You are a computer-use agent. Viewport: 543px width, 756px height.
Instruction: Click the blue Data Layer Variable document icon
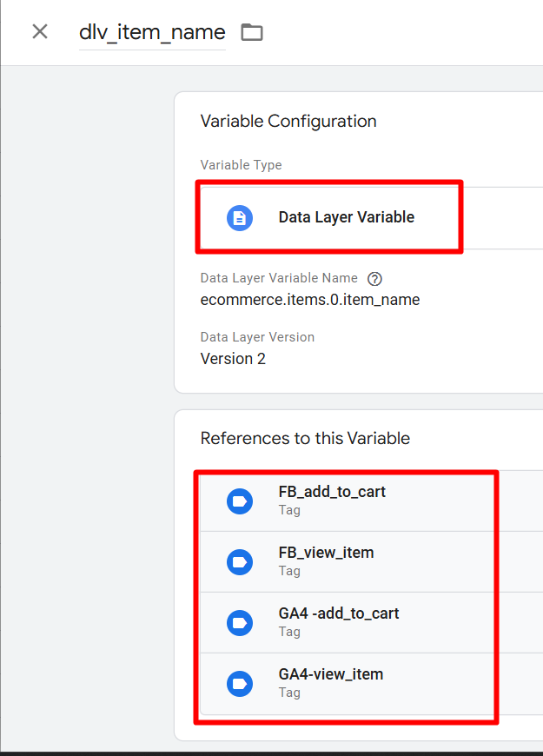point(239,217)
